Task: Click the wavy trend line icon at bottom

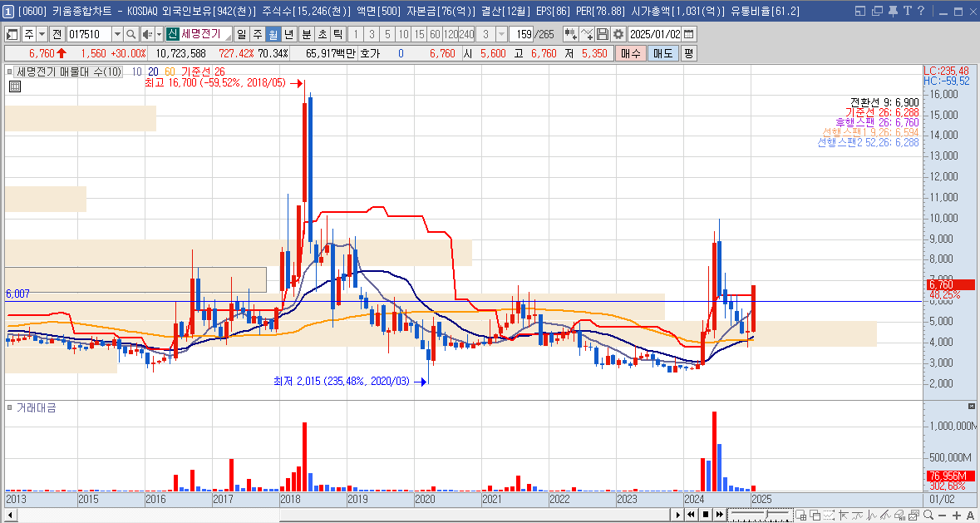Action: pos(858,515)
